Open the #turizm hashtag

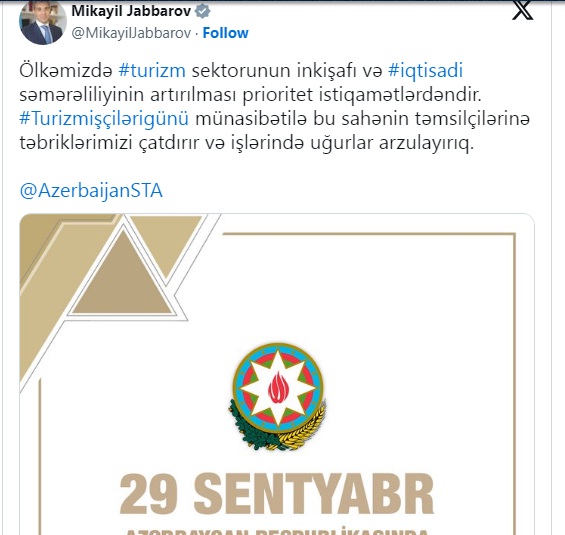[x=152, y=70]
